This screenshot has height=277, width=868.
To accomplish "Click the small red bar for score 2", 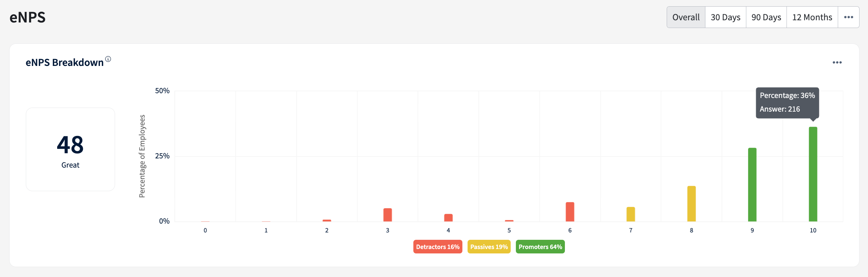I will 327,221.
